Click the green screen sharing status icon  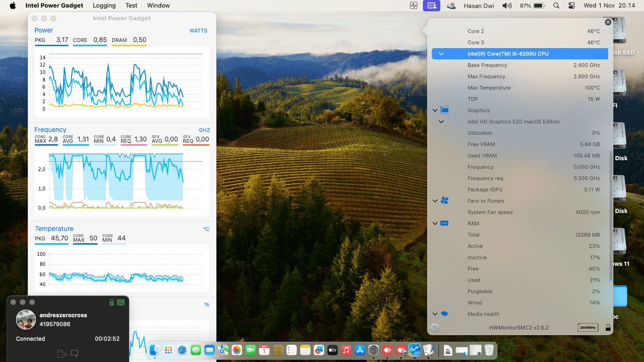click(121, 302)
